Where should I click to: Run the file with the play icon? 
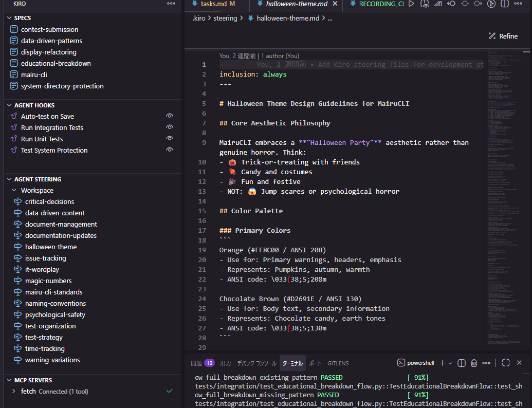(411, 4)
